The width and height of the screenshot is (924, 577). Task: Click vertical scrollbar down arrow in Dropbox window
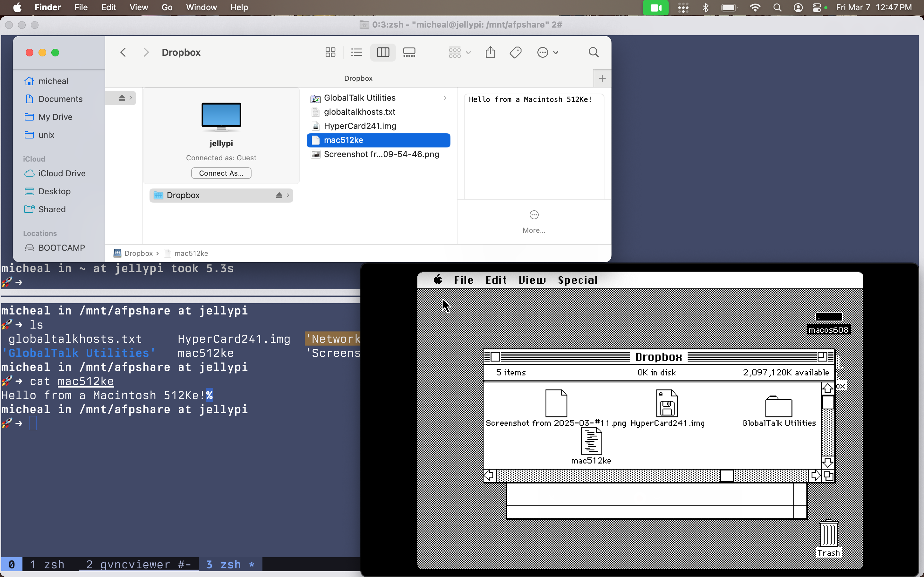pos(827,463)
